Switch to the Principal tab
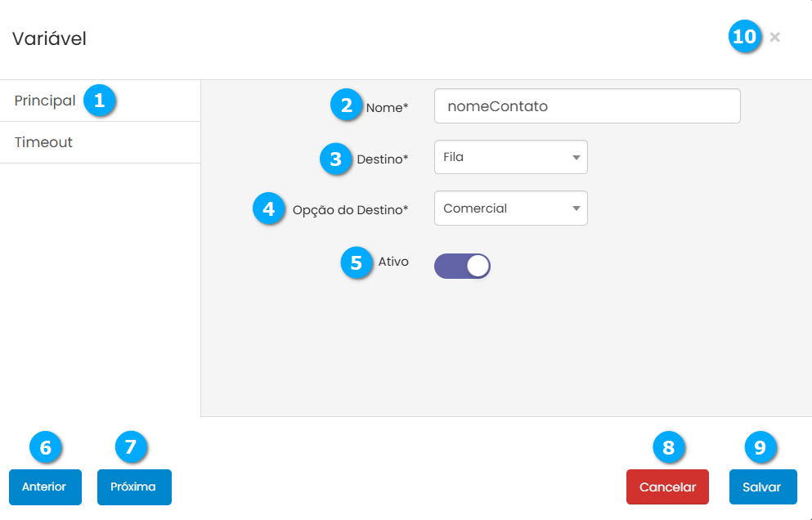Screen dimensions: 812x520 click(45, 101)
